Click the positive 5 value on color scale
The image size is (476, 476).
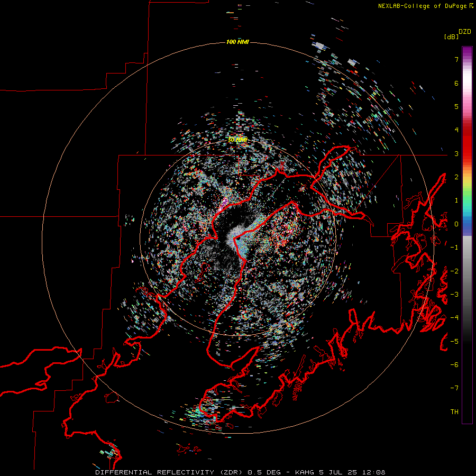(456, 106)
